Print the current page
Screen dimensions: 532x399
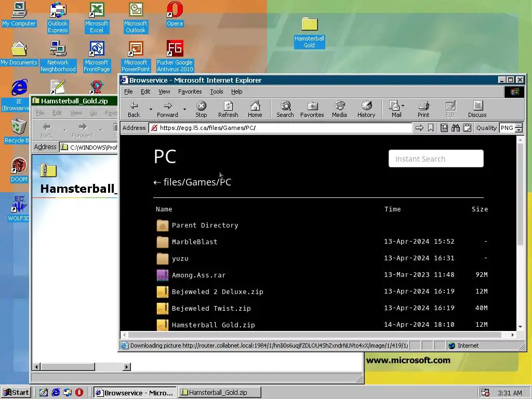[x=423, y=109]
